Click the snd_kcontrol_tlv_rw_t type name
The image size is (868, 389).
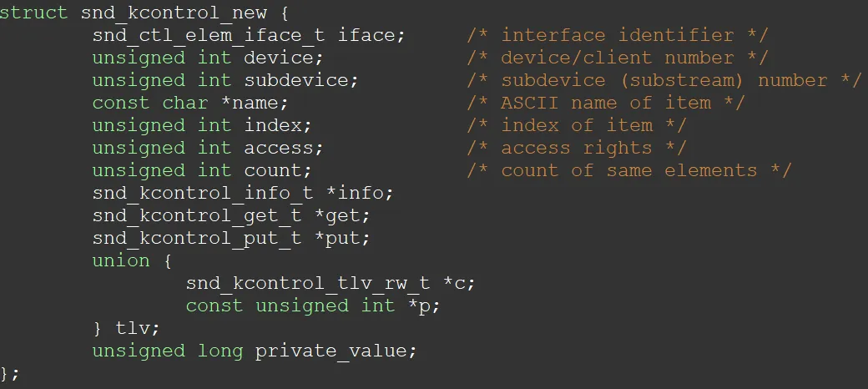(308, 283)
